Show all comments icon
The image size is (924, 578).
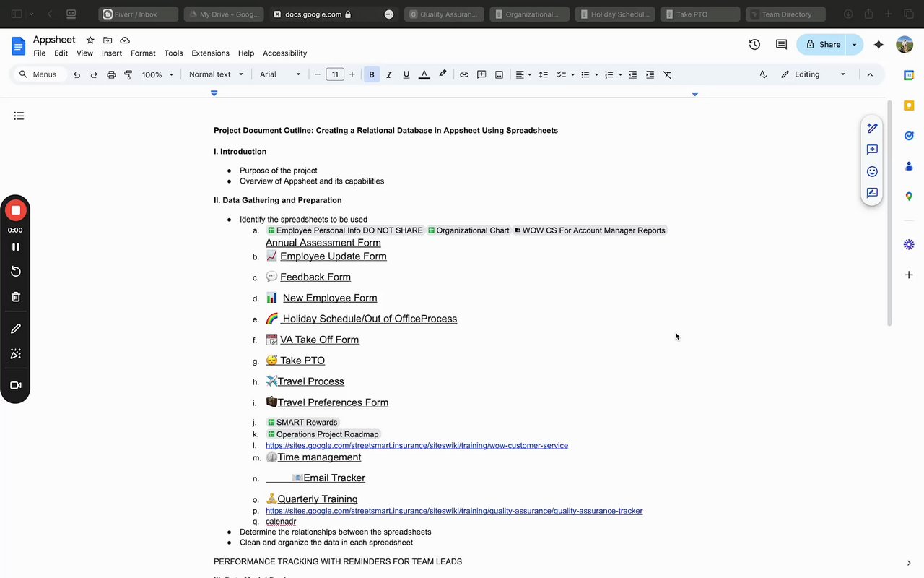point(781,44)
